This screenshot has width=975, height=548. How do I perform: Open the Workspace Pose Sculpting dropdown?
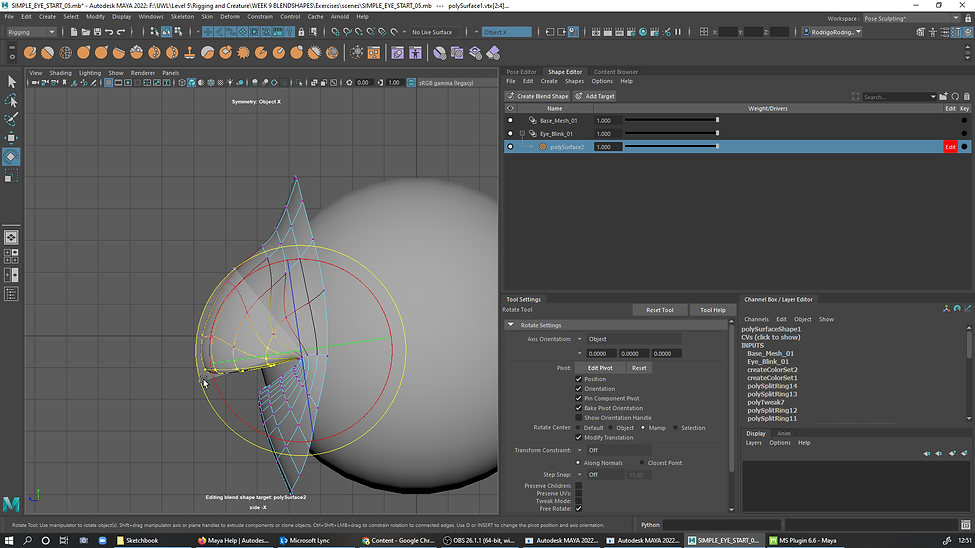coord(911,19)
